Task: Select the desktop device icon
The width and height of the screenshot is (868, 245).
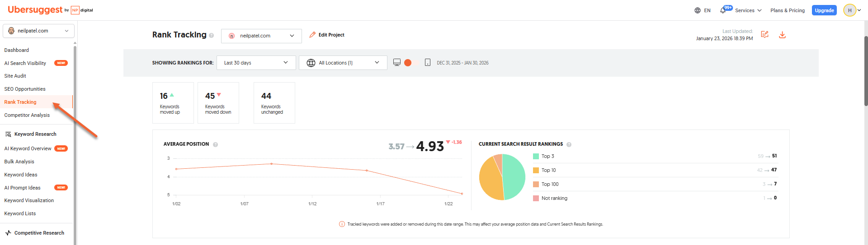Action: pyautogui.click(x=396, y=63)
